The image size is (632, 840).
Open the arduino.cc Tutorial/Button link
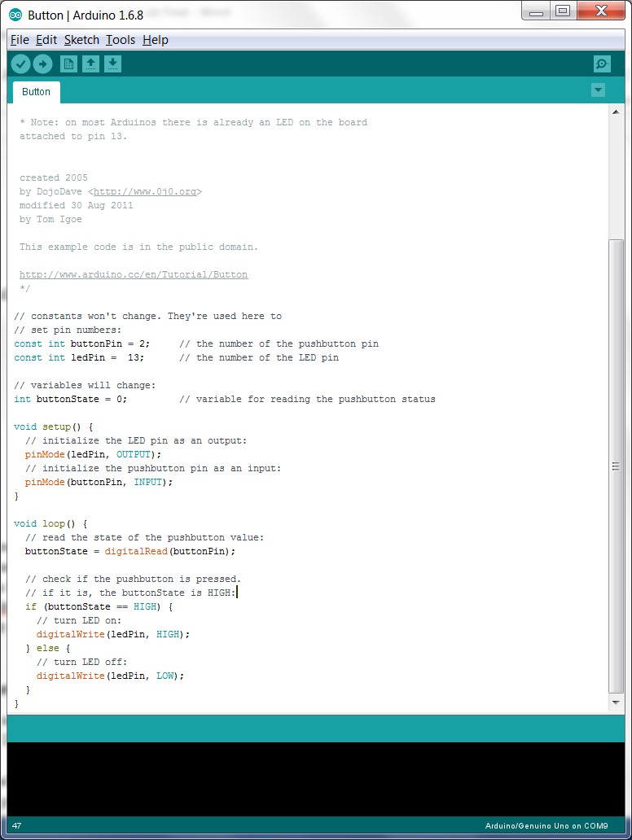coord(134,274)
